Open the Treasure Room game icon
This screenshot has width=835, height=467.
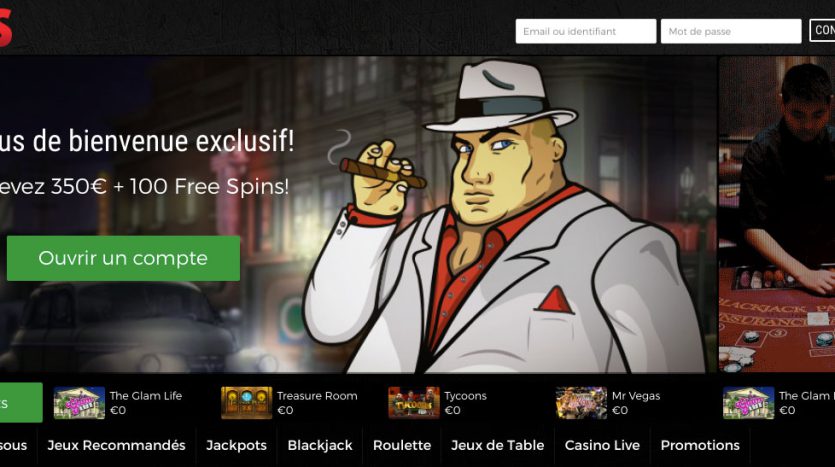point(247,403)
